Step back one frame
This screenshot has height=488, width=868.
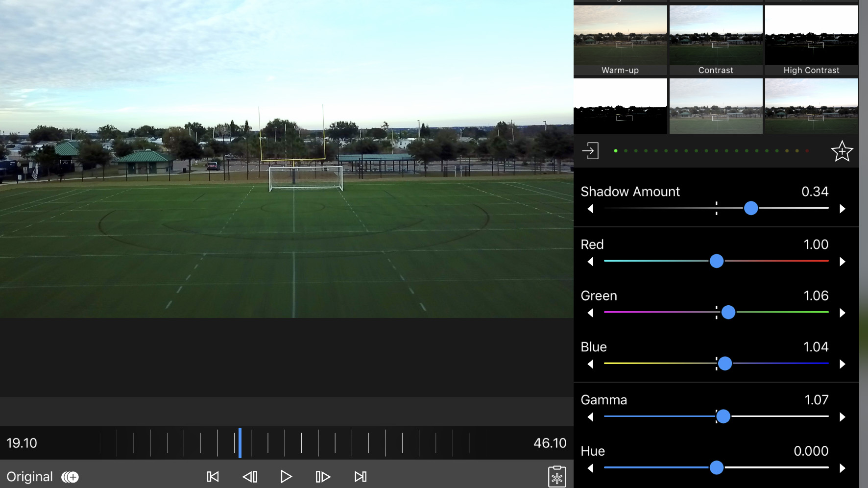coord(250,477)
